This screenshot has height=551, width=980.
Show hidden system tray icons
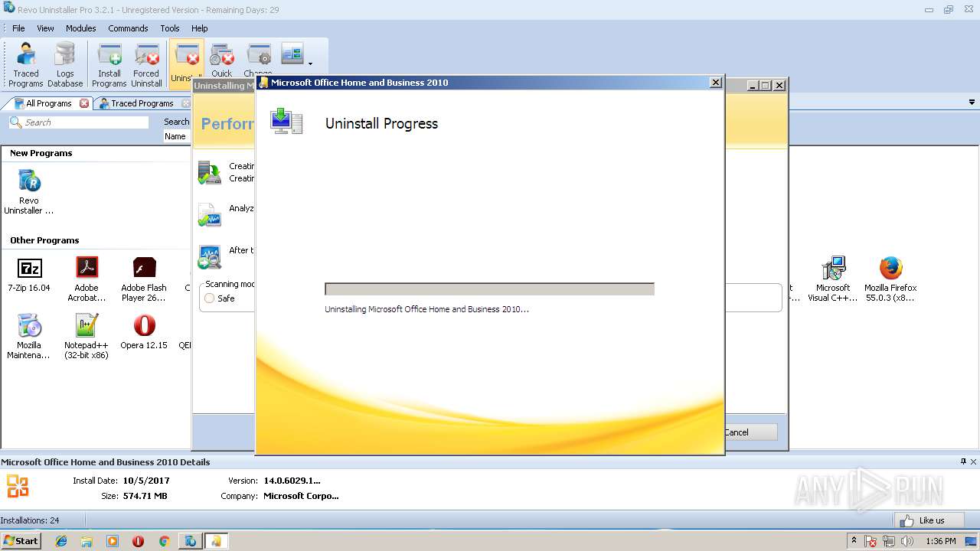coord(854,541)
